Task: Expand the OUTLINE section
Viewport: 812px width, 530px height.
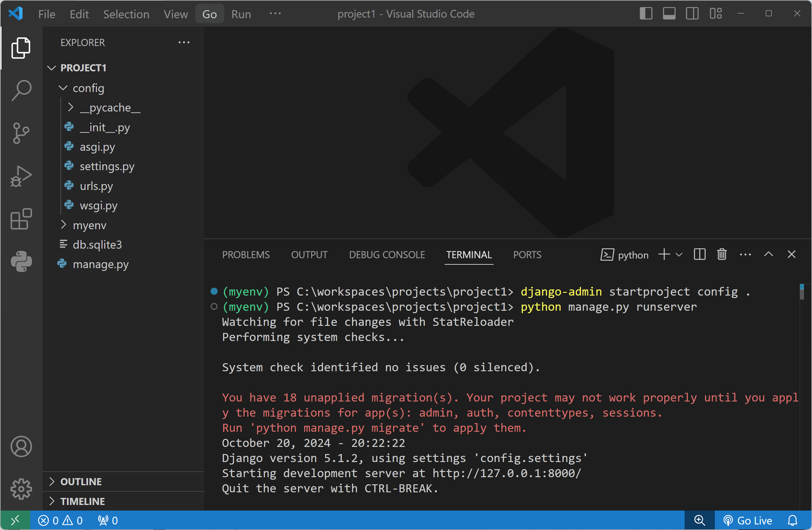Action: pos(81,482)
